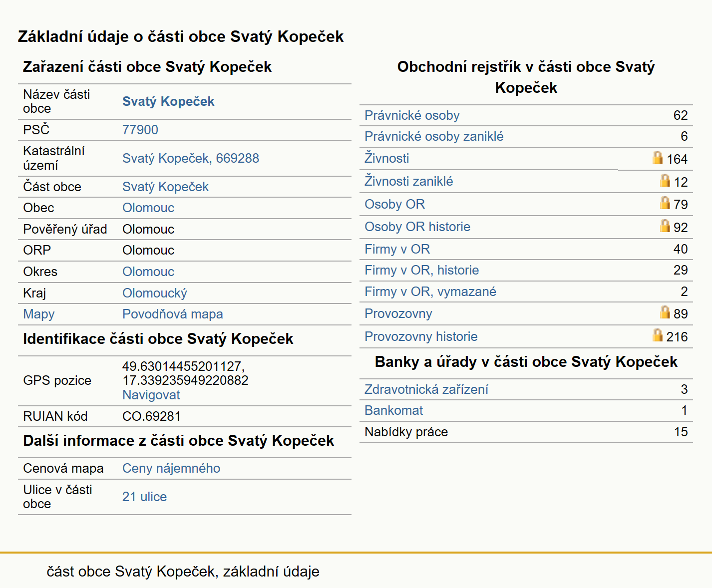Open the Povodňová mapa link
Image resolution: width=712 pixels, height=588 pixels.
[173, 314]
